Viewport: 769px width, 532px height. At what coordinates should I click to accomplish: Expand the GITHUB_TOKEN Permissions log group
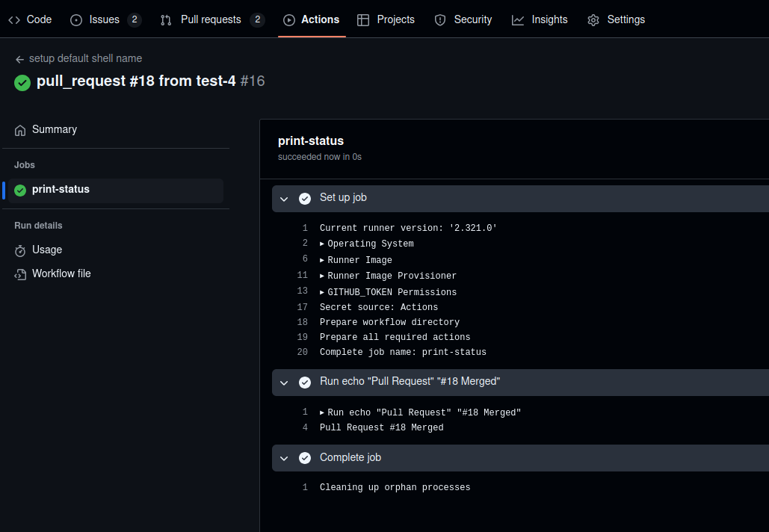(x=322, y=292)
